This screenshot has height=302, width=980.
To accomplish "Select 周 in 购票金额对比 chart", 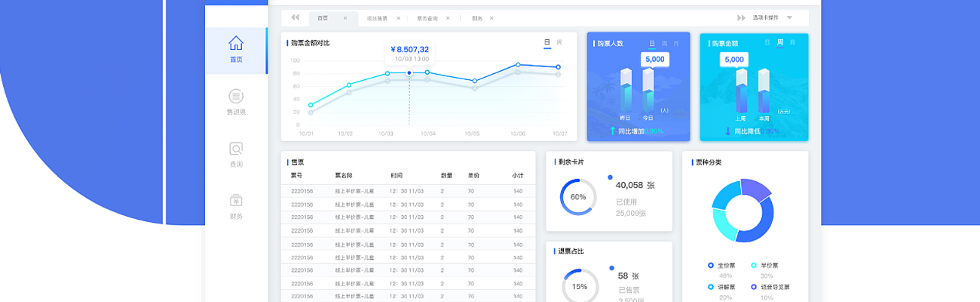I will coord(559,42).
